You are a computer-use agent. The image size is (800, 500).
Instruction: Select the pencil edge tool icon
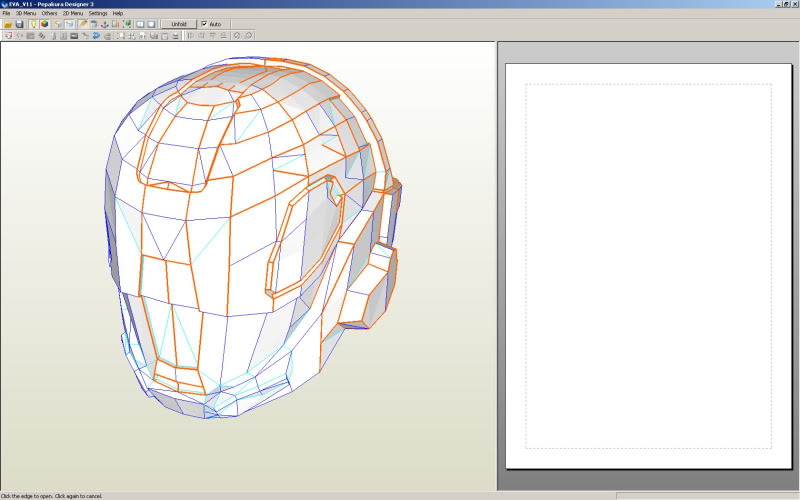tap(82, 23)
